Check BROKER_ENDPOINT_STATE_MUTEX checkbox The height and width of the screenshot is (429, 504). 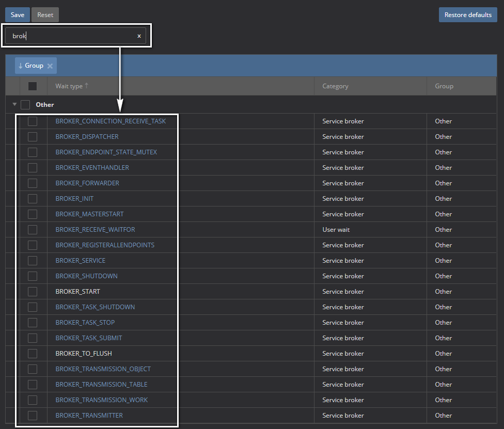(x=33, y=152)
